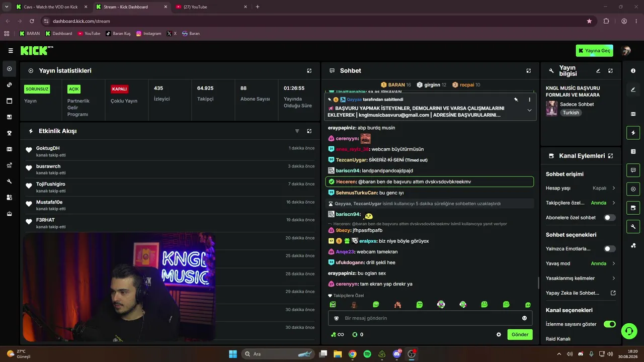The image size is (644, 362).
Task: Open Takipçilere özel setting chevron
Action: point(613,203)
